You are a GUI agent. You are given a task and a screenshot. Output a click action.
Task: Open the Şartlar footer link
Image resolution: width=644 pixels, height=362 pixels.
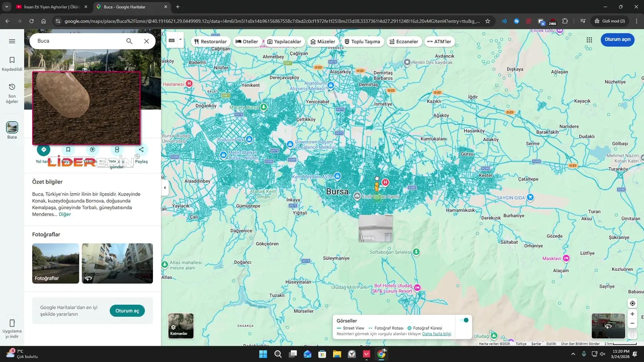tap(536, 344)
